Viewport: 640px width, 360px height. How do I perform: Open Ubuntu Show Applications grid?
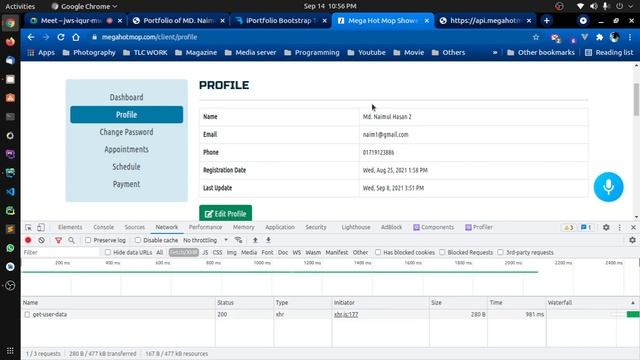tap(10, 351)
